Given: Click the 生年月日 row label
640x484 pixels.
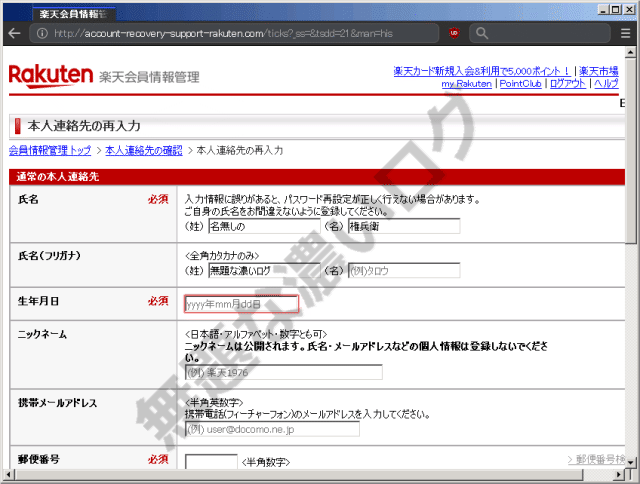Looking at the screenshot, I should (x=38, y=301).
